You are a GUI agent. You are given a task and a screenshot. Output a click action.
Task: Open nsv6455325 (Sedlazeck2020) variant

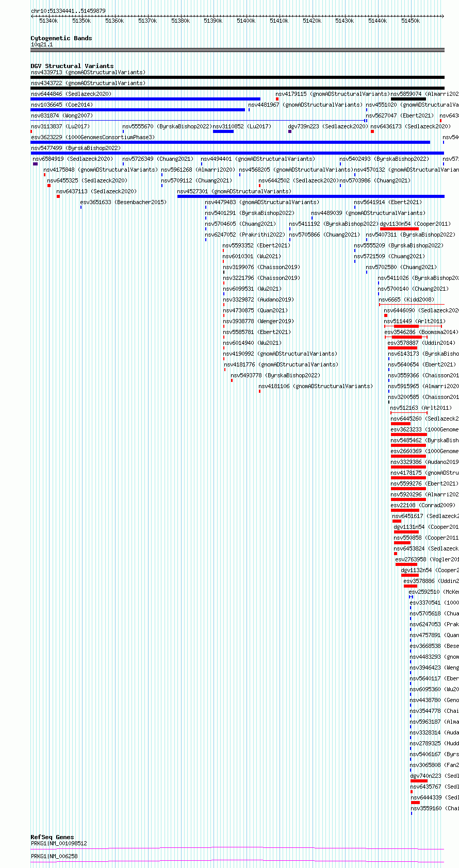87,180
